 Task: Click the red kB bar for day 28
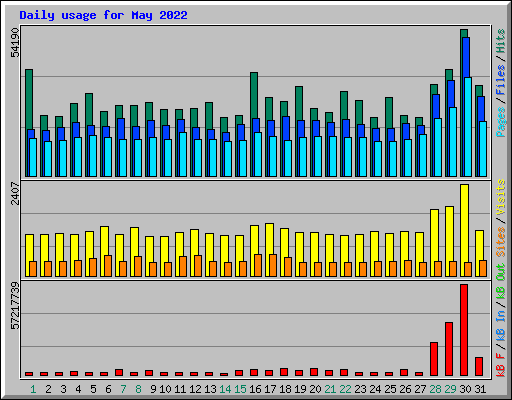point(434,359)
